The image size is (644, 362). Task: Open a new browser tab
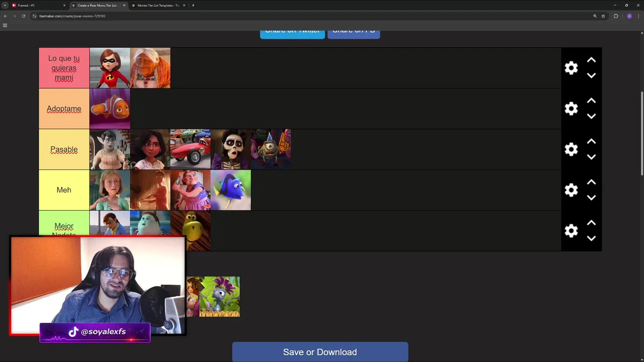(x=193, y=6)
